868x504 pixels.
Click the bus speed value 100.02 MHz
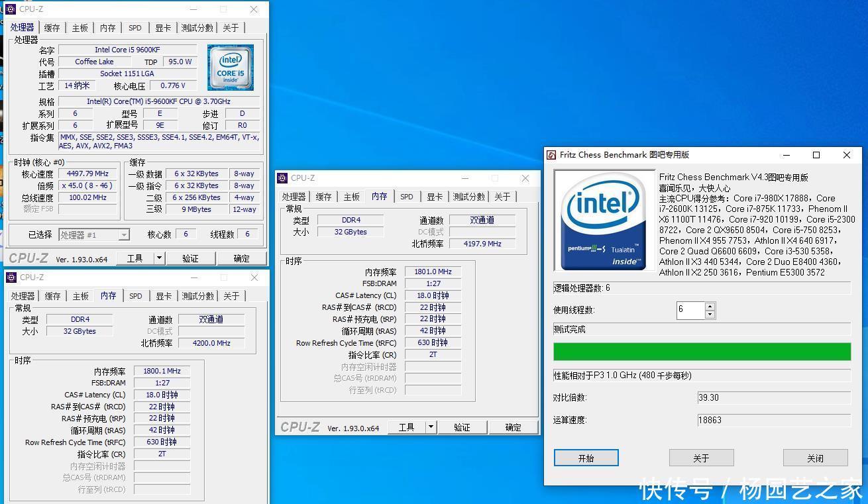[x=88, y=197]
